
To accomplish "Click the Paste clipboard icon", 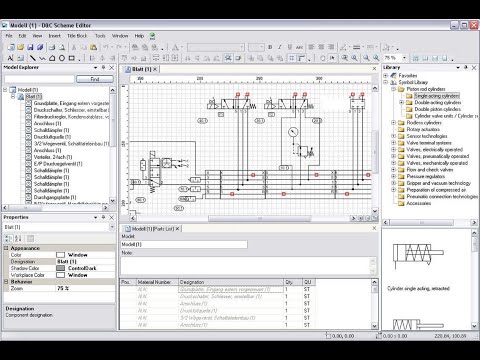I will coord(94,47).
